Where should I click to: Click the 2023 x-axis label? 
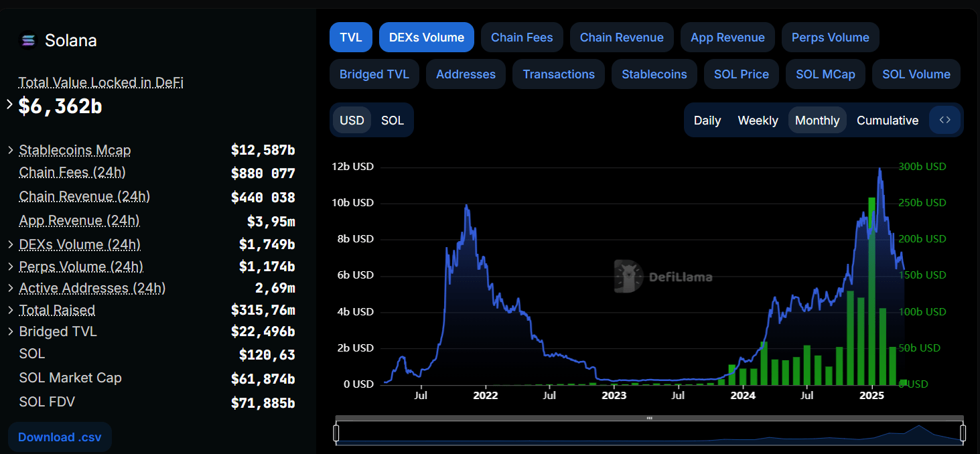[614, 396]
